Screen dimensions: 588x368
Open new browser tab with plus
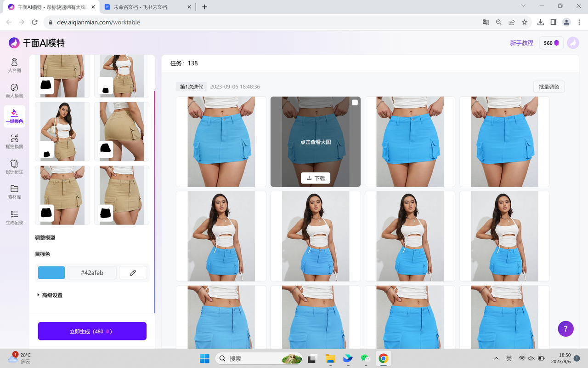[x=204, y=7]
